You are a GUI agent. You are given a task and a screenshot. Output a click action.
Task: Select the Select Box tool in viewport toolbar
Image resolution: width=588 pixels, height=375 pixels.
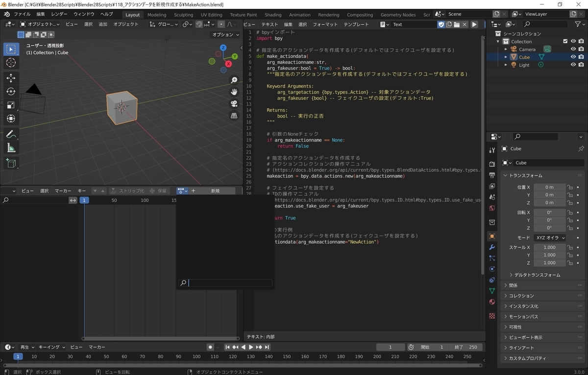(11, 49)
